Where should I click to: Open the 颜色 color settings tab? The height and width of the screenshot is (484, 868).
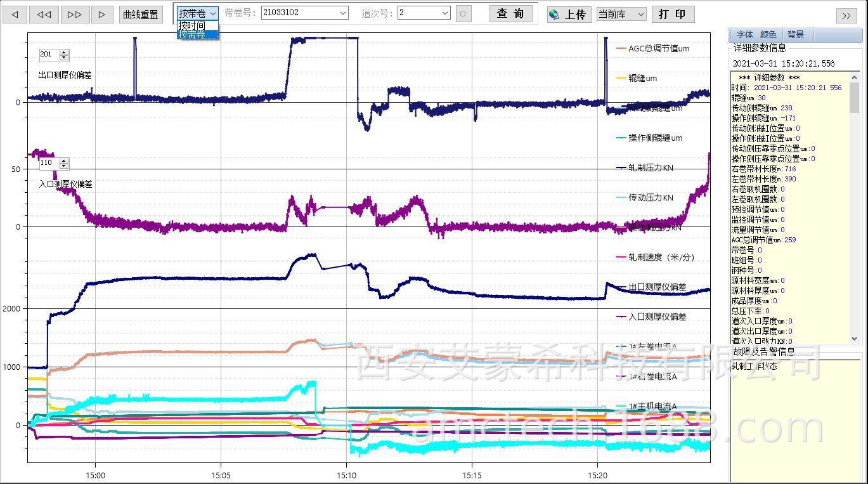point(768,35)
